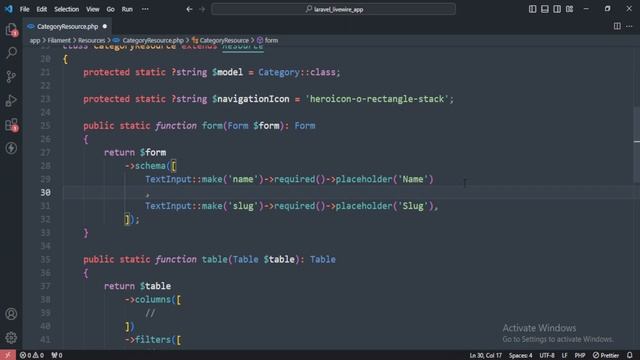Go back with the navigation arrow

tap(189, 9)
